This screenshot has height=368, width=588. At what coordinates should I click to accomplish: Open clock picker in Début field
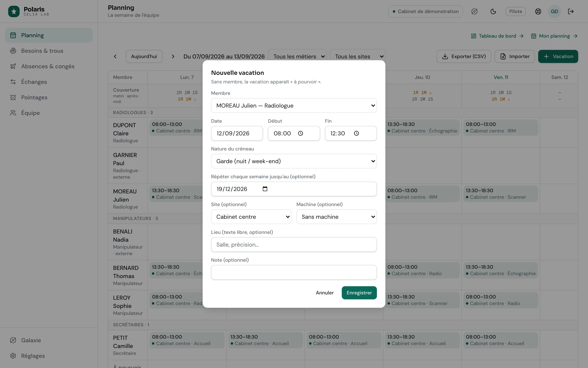click(301, 133)
